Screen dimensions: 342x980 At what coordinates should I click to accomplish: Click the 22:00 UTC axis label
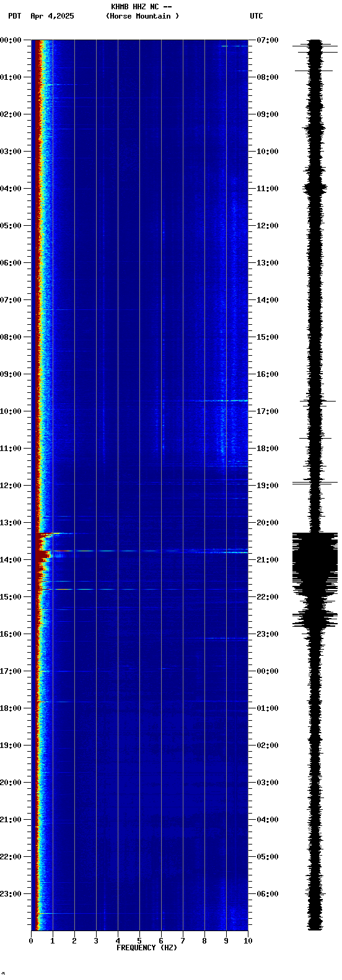click(x=267, y=597)
